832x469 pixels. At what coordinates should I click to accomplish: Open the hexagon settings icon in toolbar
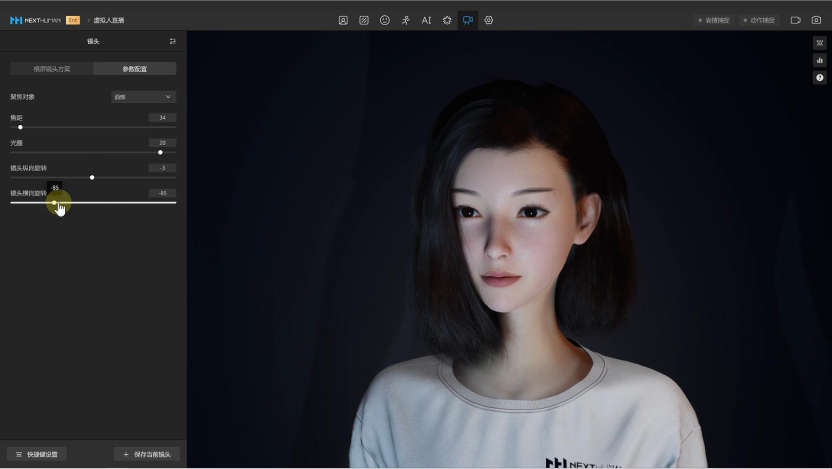489,20
